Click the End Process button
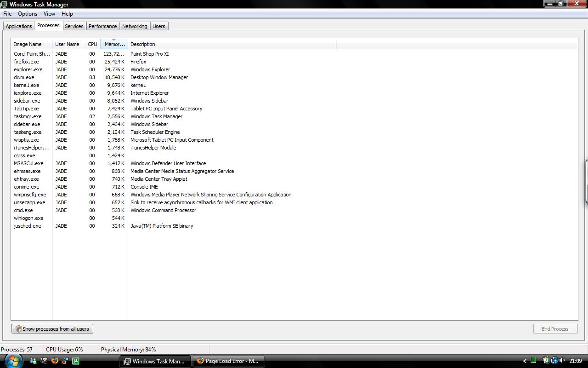588x368 pixels. (x=555, y=329)
